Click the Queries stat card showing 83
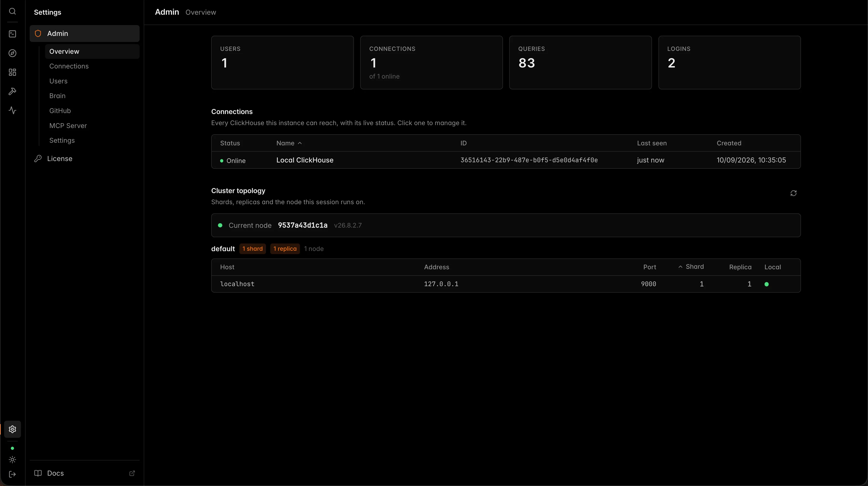Viewport: 868px width, 486px height. (580, 63)
